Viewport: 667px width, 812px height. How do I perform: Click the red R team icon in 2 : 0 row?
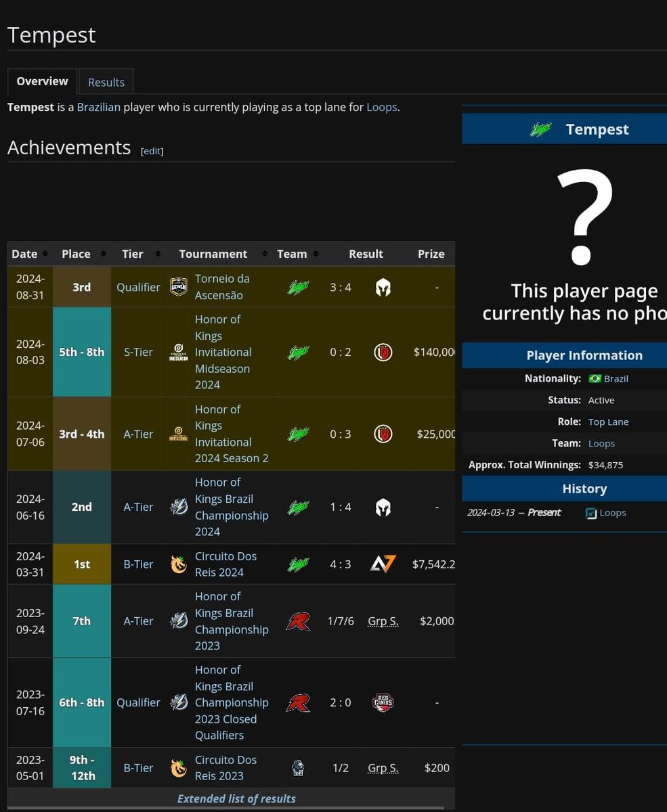298,703
